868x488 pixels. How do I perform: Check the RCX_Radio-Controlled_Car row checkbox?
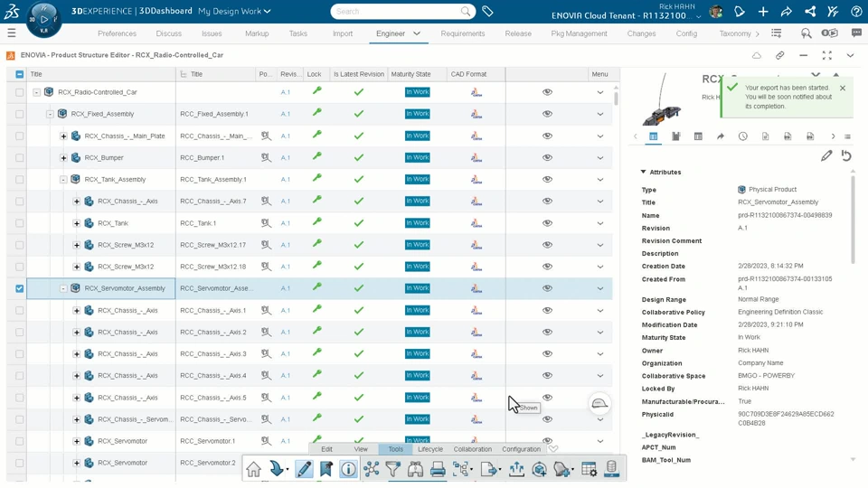pos(19,92)
